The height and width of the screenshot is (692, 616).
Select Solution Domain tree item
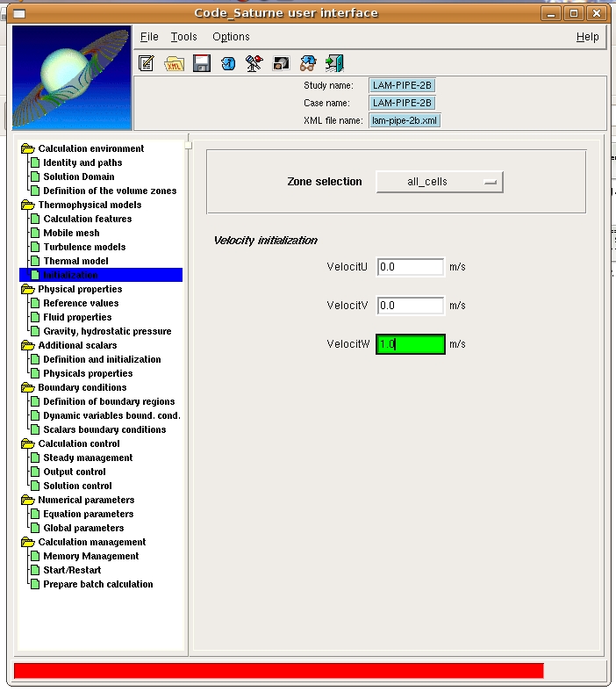78,177
